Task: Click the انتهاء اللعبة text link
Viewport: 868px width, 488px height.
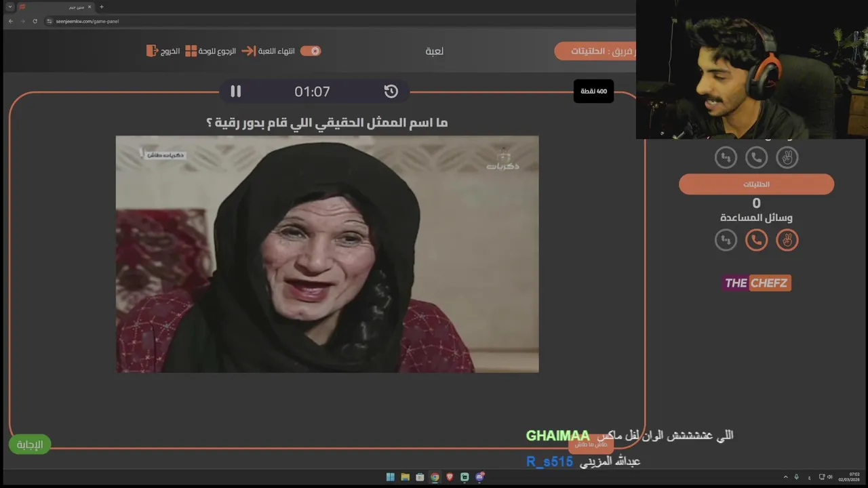Action: 277,51
